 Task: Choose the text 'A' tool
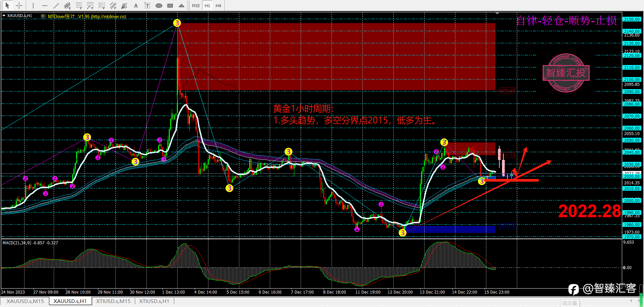click(136, 5)
